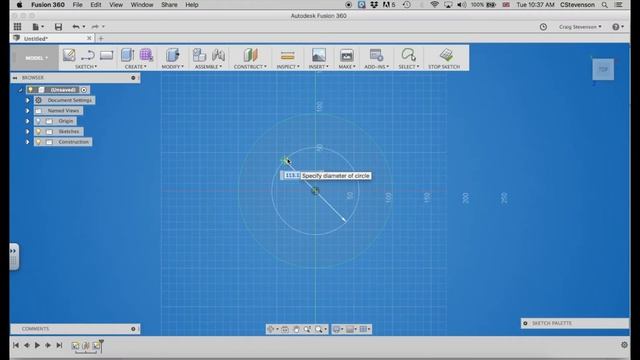This screenshot has height=360, width=640.
Task: Open the CONSTRUCT dropdown menu
Action: 250,67
